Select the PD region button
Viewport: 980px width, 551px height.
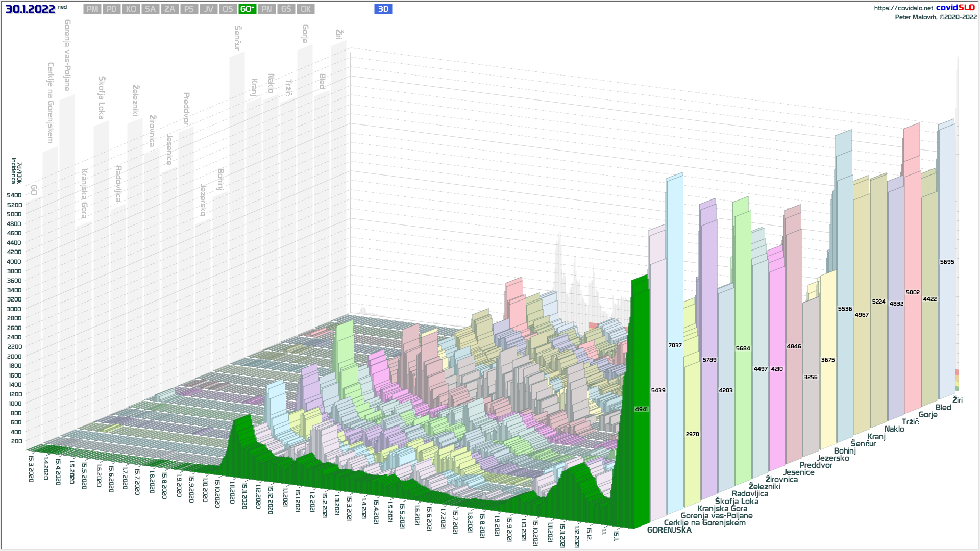112,9
